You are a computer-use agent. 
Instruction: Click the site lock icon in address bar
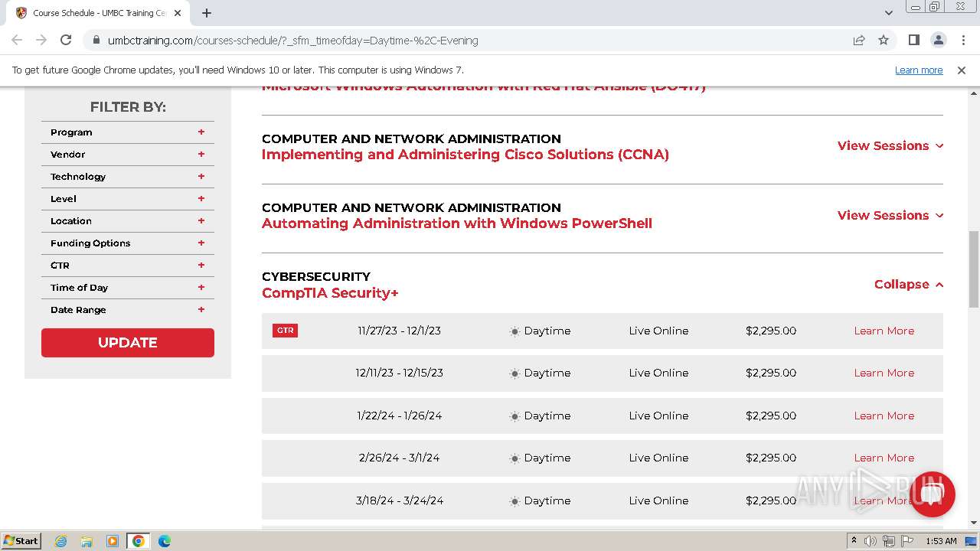96,41
